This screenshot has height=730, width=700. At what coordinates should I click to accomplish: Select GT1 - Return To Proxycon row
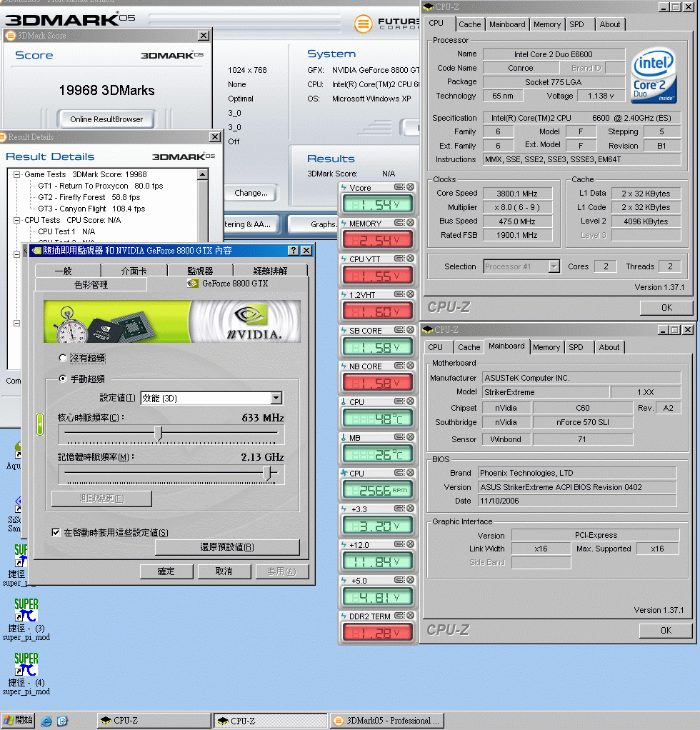pos(101,186)
